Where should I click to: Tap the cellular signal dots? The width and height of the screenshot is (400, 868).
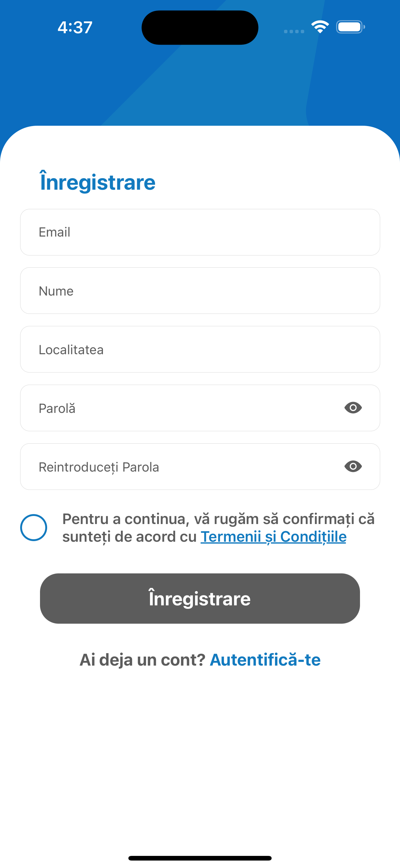294,31
